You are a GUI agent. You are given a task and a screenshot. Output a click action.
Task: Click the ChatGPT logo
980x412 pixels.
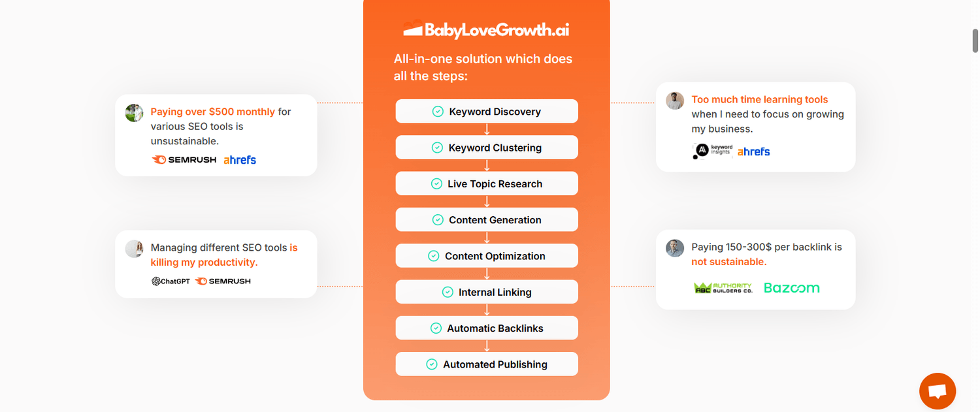[171, 281]
